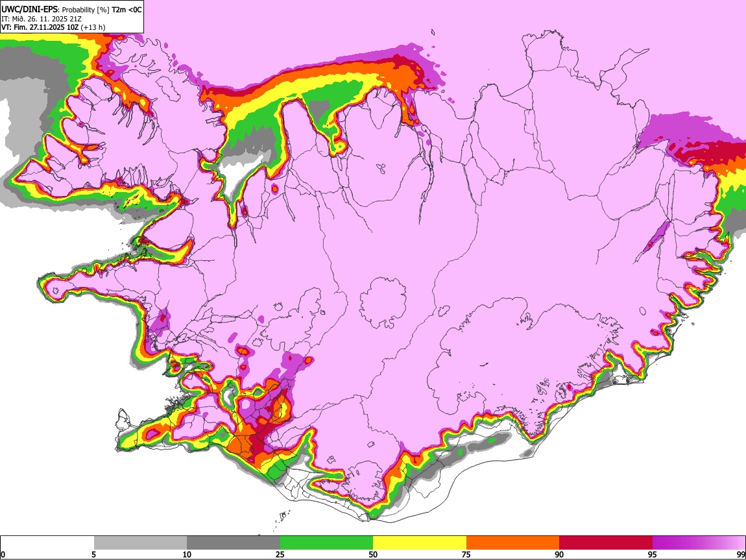
Task: Click the legend tick label '10'
Action: [187, 554]
